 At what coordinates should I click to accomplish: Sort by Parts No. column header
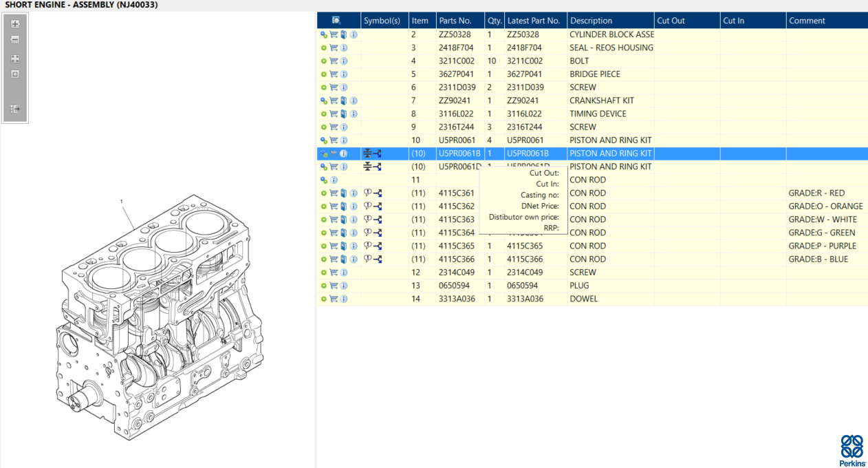pyautogui.click(x=455, y=21)
